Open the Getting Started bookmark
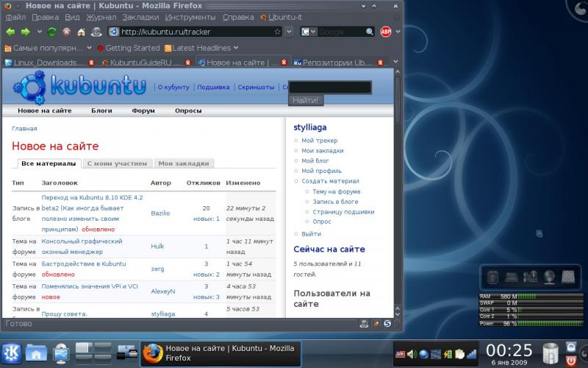 click(129, 48)
